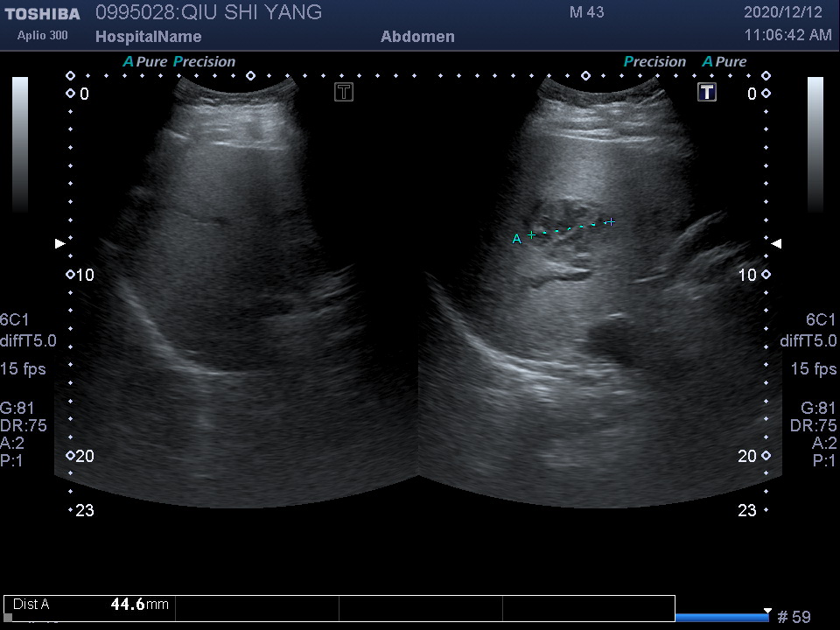
Task: Click the cine frame progress bar
Action: pyautogui.click(x=723, y=617)
